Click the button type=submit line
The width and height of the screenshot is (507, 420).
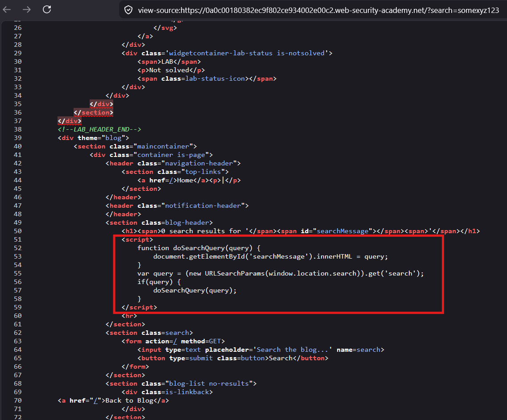point(233,358)
